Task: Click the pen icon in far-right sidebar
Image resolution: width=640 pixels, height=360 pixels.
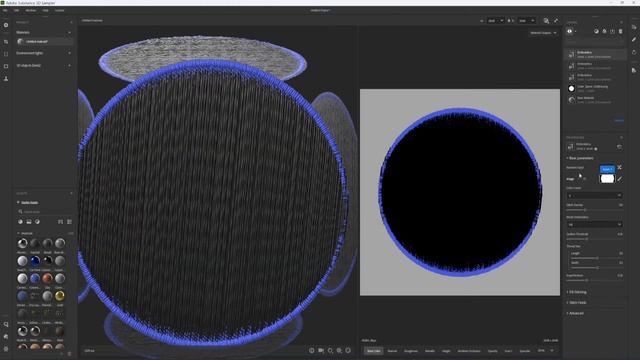Action: click(634, 39)
